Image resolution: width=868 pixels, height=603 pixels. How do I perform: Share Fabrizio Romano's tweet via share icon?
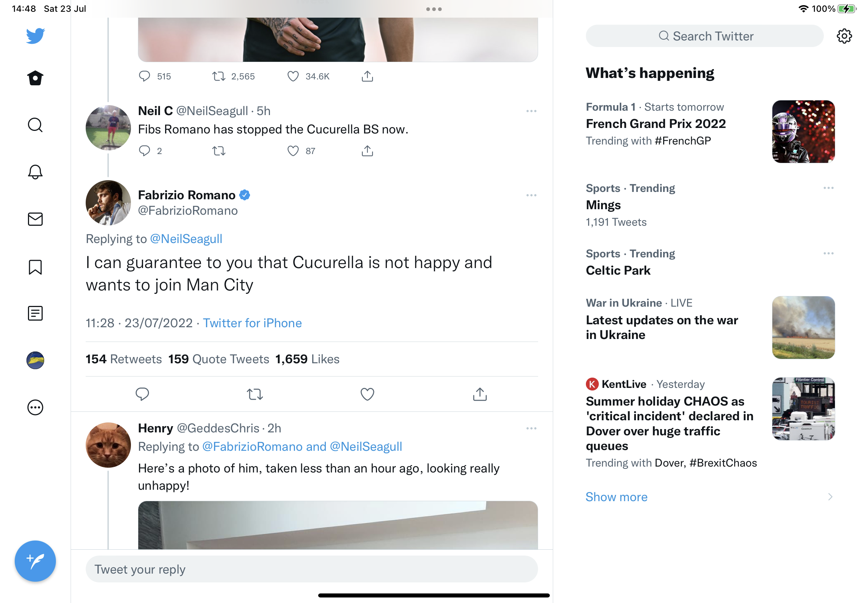click(x=480, y=394)
